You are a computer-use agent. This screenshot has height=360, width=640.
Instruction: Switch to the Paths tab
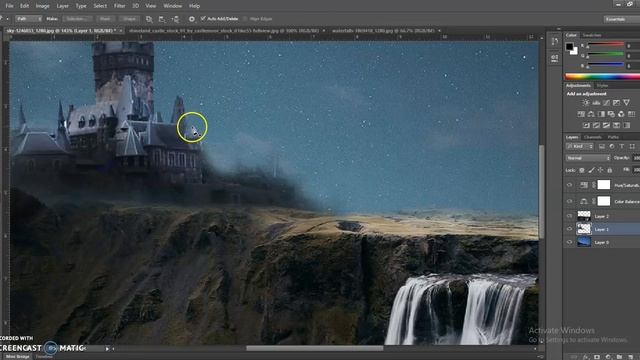[x=613, y=137]
